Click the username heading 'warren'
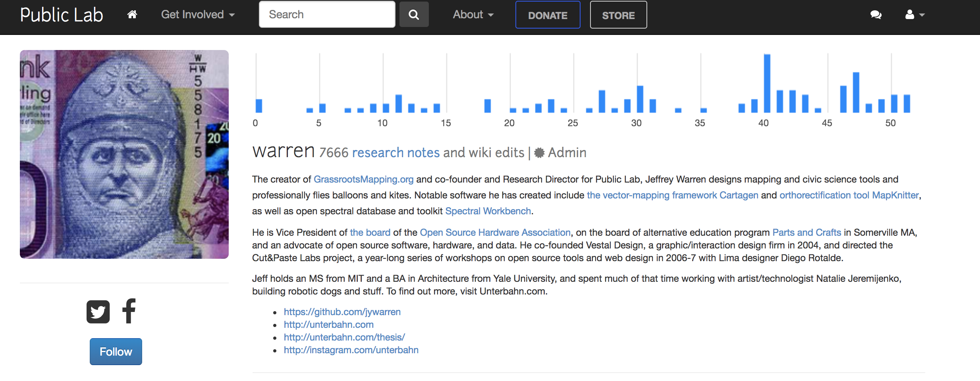Viewport: 980px width, 381px height. coord(284,151)
